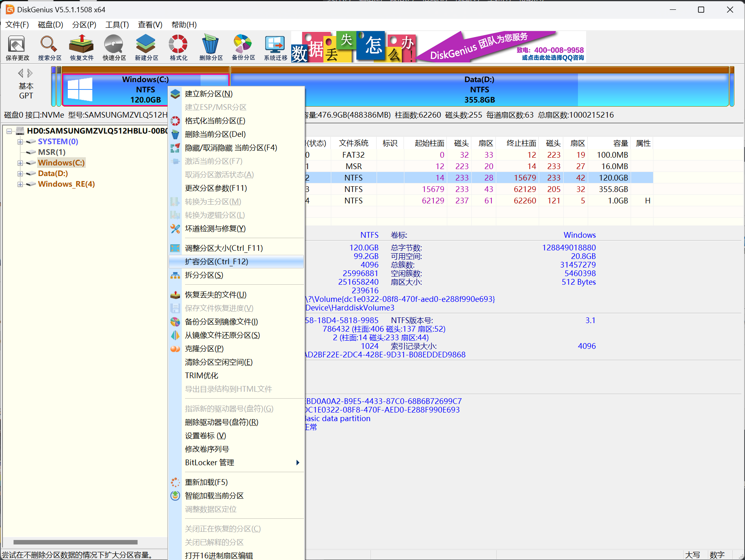Click the 删除分区 trash icon
Viewport: 745px width, 560px height.
pos(211,47)
